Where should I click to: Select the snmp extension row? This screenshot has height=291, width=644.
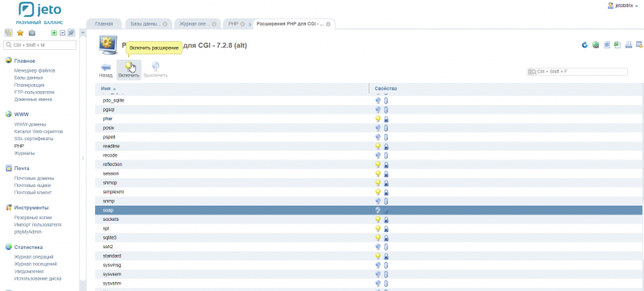369,201
